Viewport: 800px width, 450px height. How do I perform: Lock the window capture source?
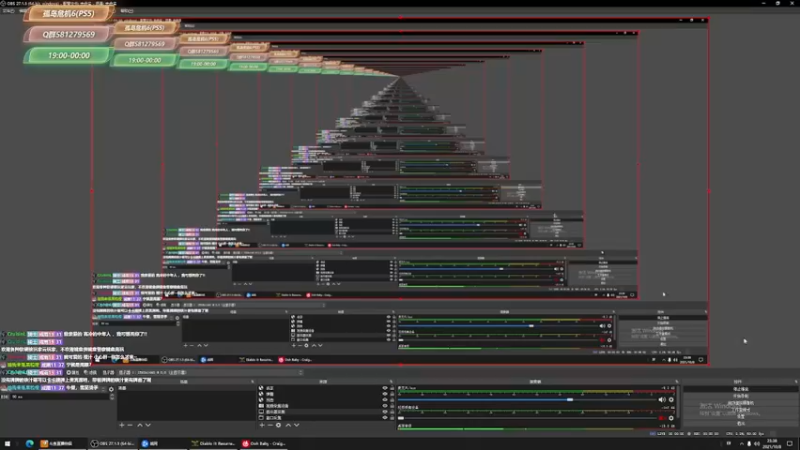(392, 417)
